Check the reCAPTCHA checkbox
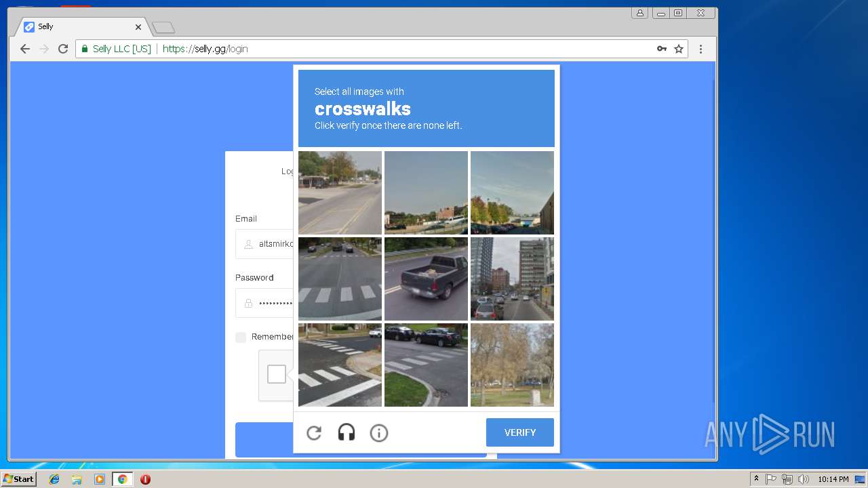 [x=277, y=374]
